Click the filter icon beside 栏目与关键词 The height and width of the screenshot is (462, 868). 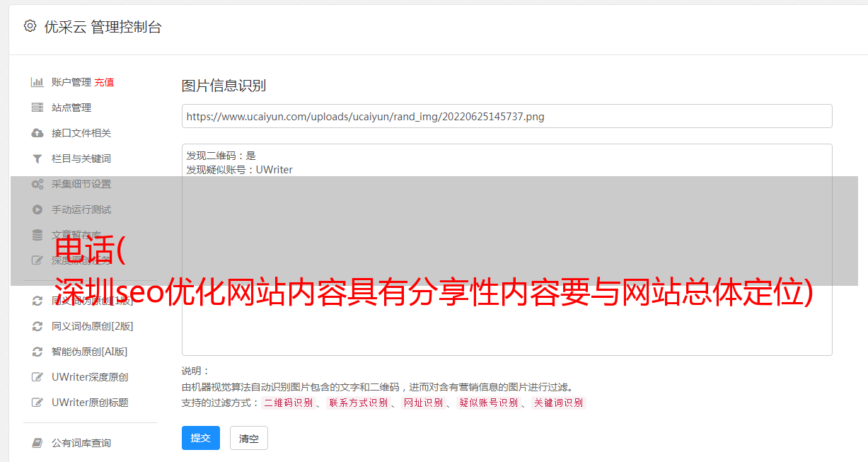[37, 158]
